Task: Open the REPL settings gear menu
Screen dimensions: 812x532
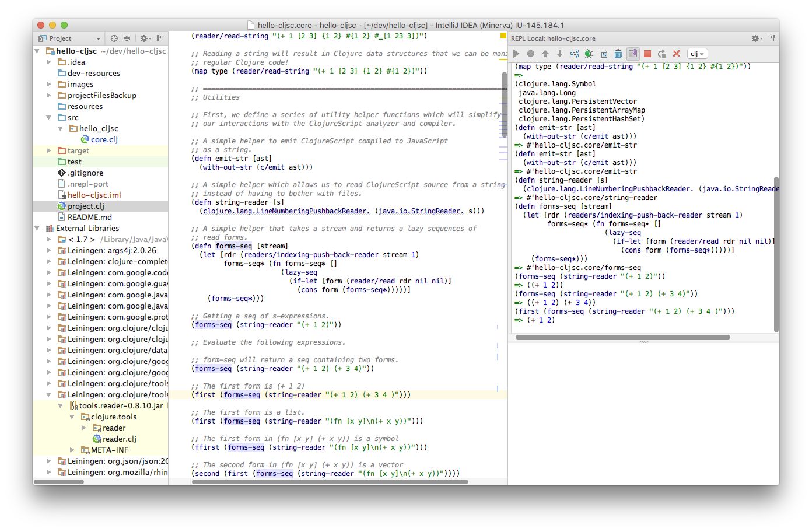Action: point(755,37)
